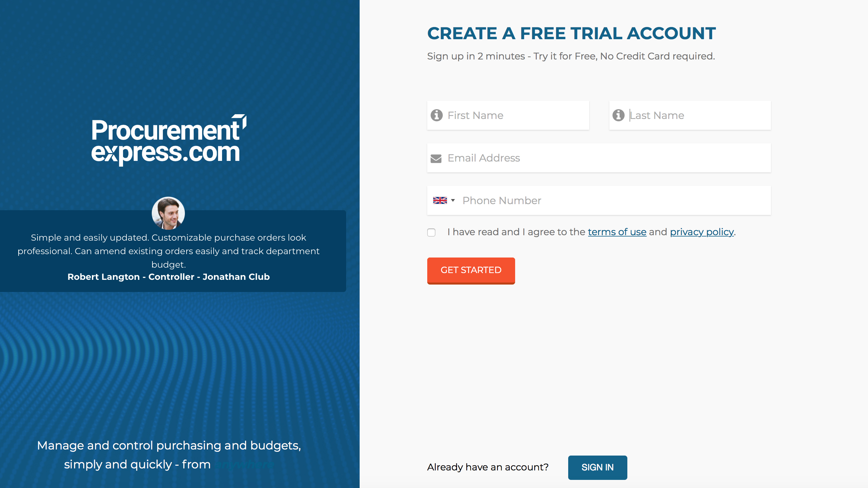Viewport: 868px width, 488px height.
Task: Click the SIGN IN button
Action: (597, 467)
